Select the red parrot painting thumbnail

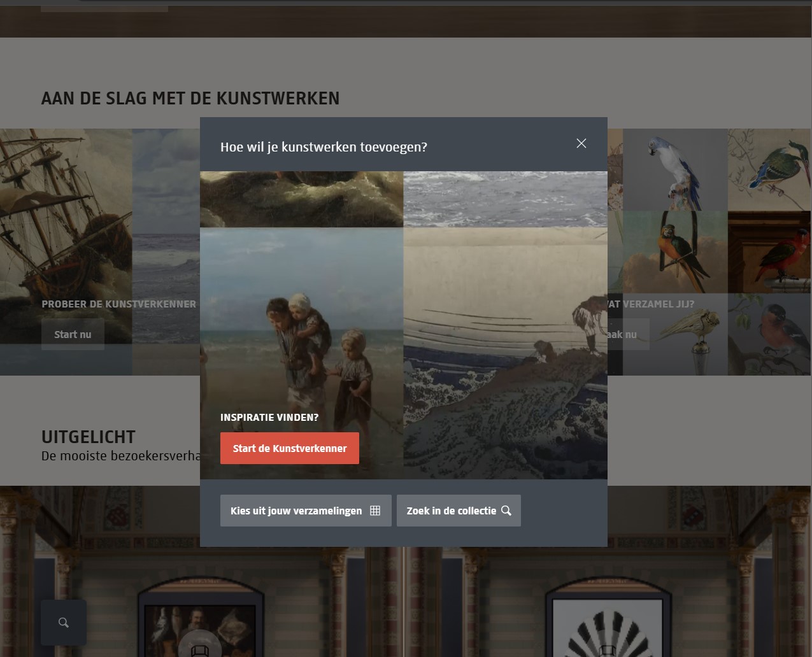pos(769,252)
